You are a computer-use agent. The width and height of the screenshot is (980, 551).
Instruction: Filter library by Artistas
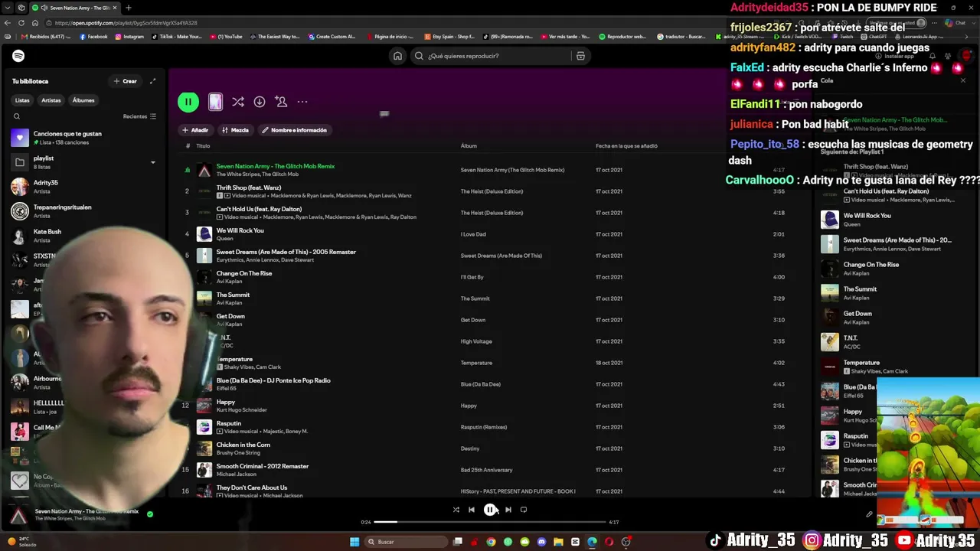(x=51, y=100)
